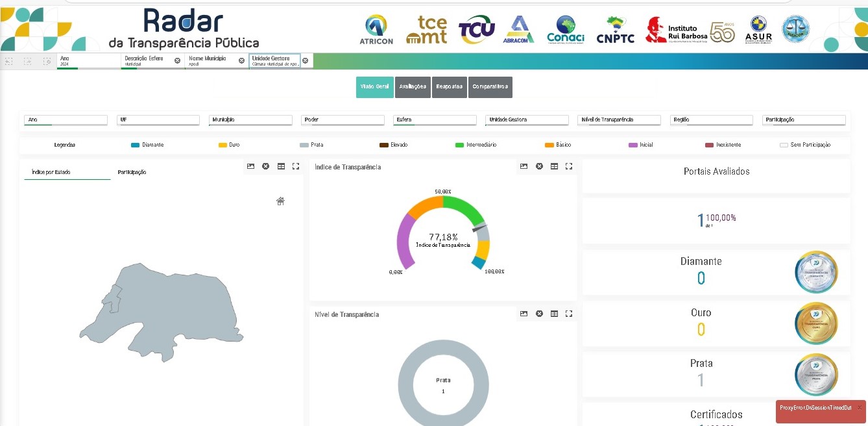Click the clear icon on Nível de Transparência
Image resolution: width=868 pixels, height=426 pixels.
pyautogui.click(x=539, y=314)
